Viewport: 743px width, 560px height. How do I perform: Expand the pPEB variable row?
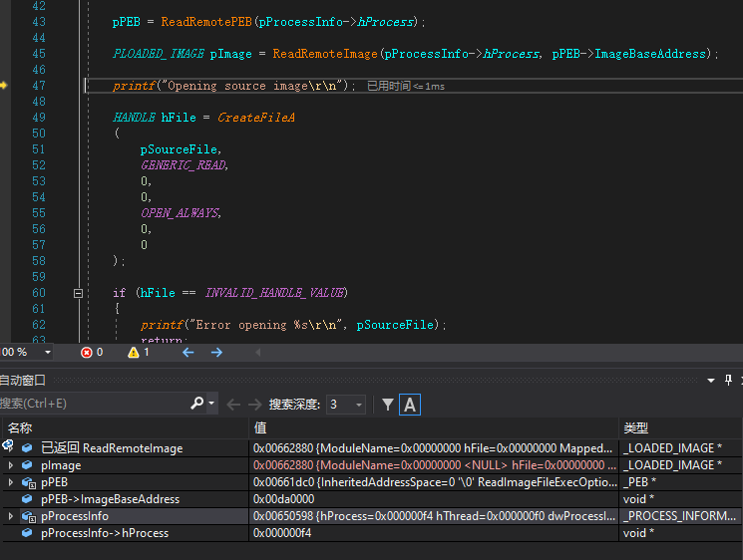(10, 482)
